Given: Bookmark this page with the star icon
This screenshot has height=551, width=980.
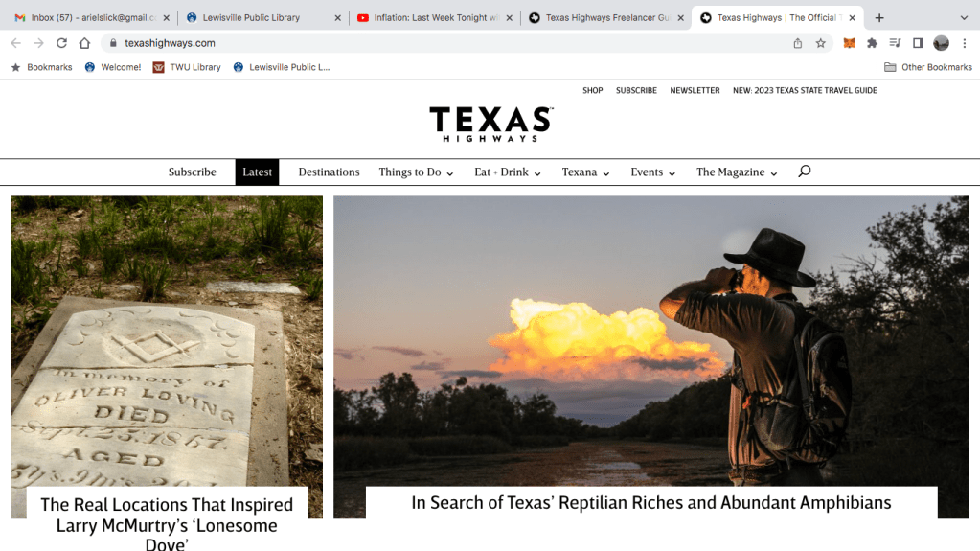Looking at the screenshot, I should pyautogui.click(x=821, y=43).
